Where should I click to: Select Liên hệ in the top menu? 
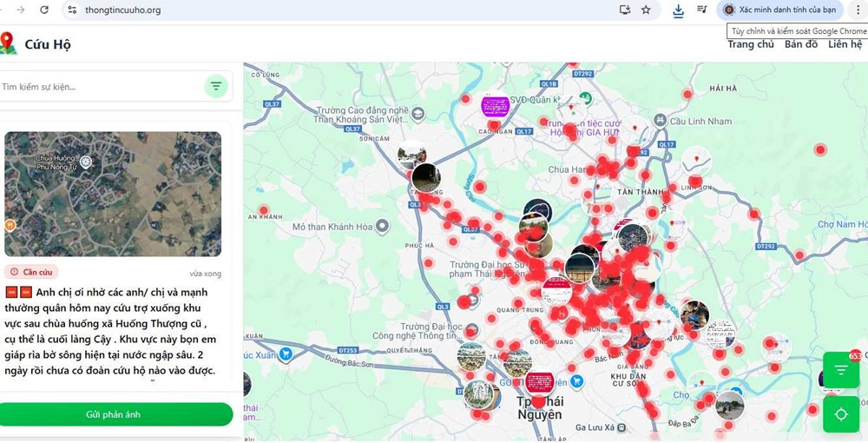pyautogui.click(x=845, y=44)
